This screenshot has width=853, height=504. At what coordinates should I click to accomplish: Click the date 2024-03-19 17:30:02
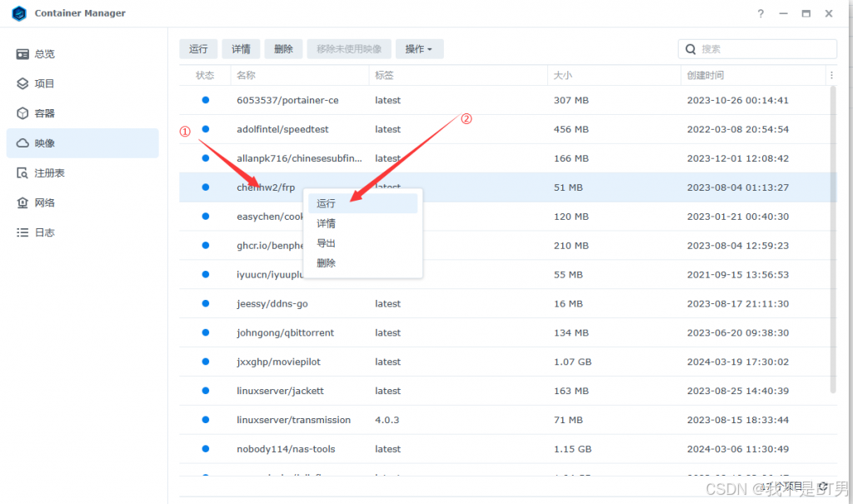tap(738, 362)
